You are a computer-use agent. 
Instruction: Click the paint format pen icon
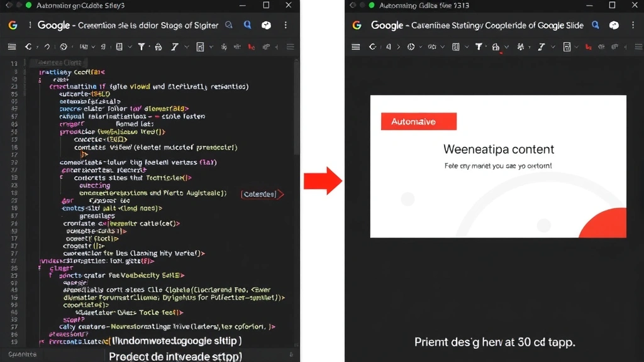pyautogui.click(x=157, y=47)
